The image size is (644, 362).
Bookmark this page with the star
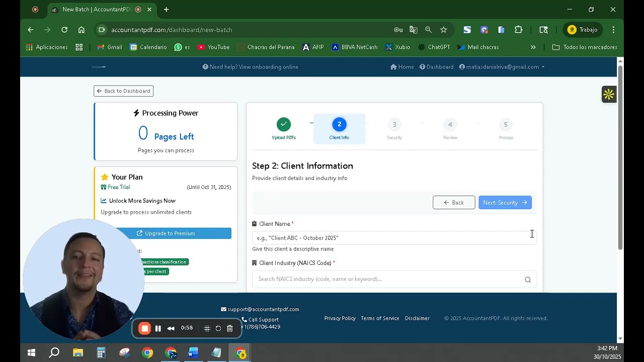pyautogui.click(x=444, y=30)
